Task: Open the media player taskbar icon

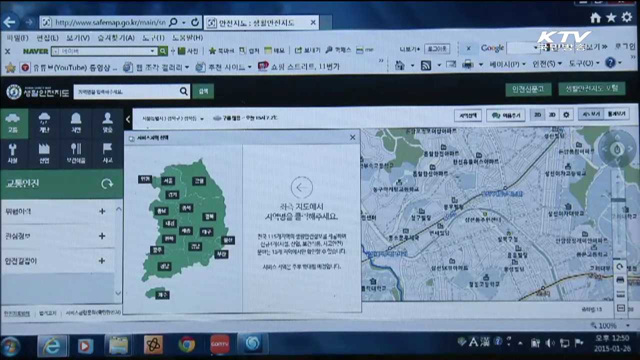Action: (x=85, y=346)
